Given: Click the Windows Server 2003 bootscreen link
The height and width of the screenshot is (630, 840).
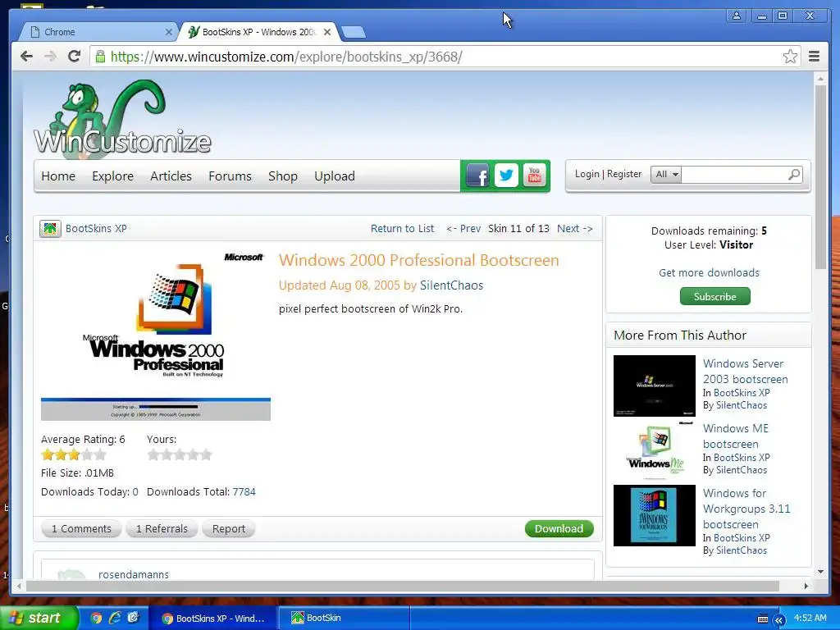Looking at the screenshot, I should (745, 372).
